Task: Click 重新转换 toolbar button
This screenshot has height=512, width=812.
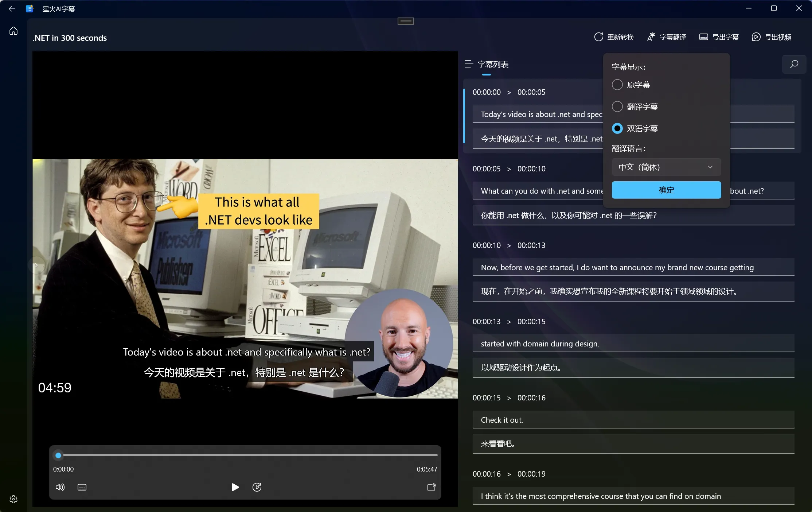Action: [614, 37]
